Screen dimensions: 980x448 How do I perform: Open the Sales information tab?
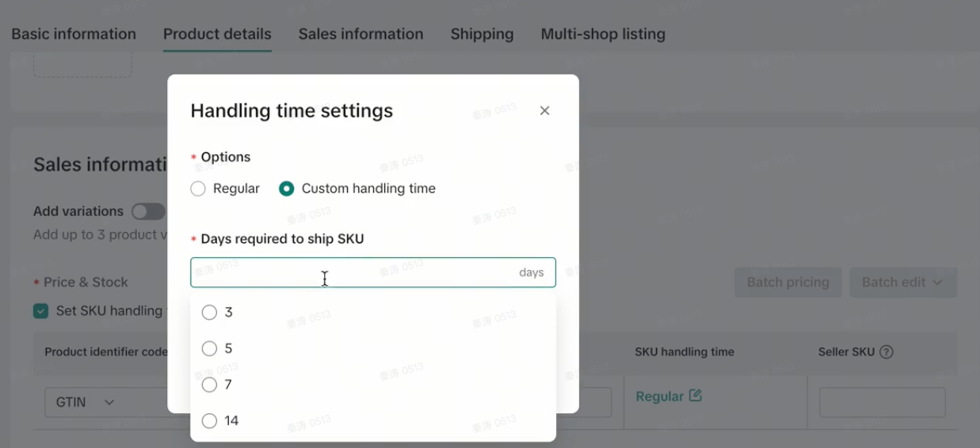coord(360,34)
